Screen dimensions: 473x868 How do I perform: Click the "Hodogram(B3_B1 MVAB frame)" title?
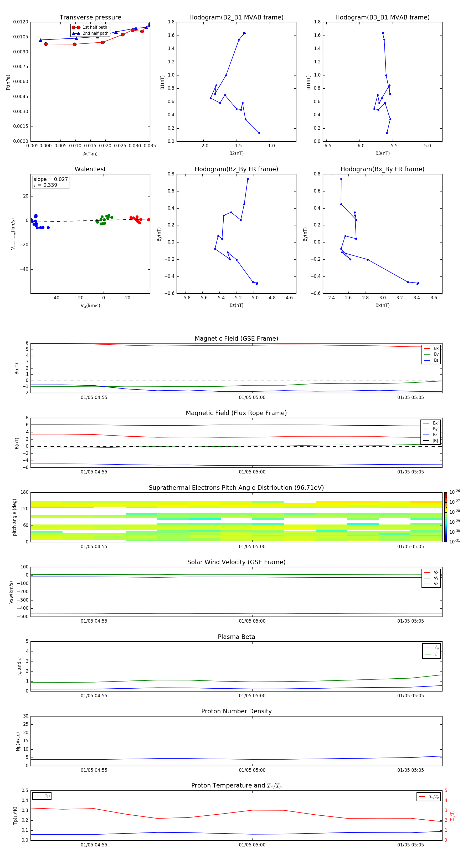click(382, 17)
